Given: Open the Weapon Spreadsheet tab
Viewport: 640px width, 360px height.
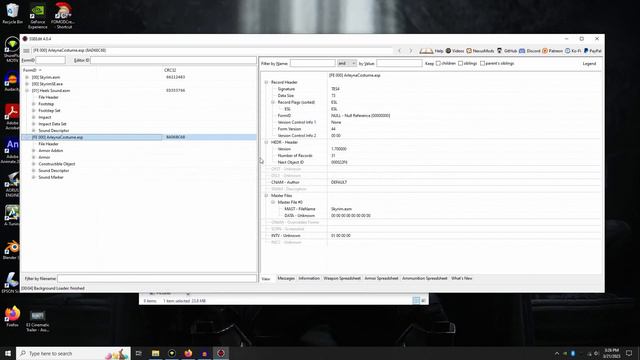Looking at the screenshot, I should pyautogui.click(x=342, y=278).
